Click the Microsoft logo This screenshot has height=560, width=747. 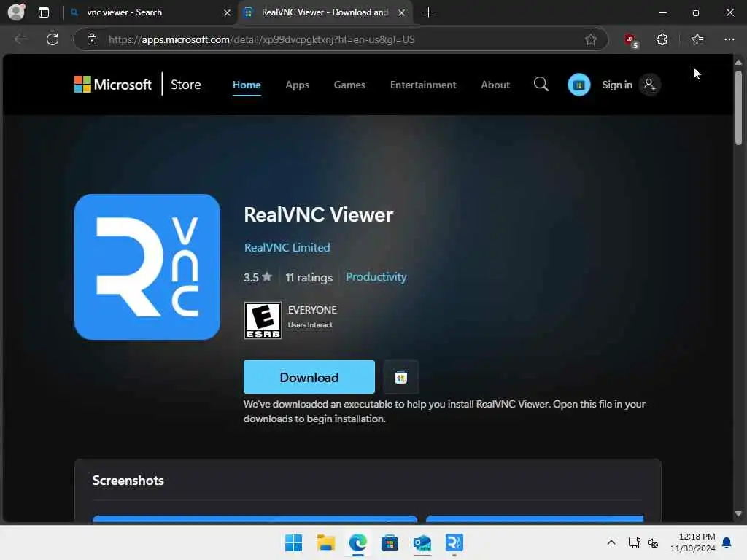click(113, 85)
